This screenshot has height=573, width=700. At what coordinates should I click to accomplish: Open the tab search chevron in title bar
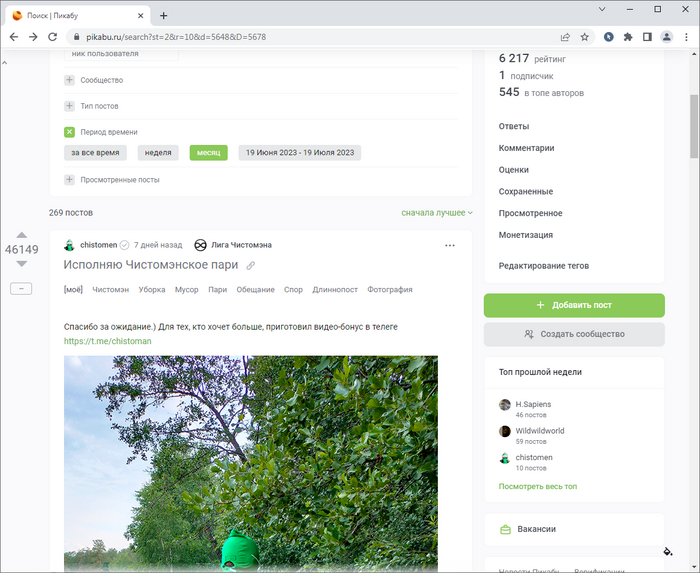click(602, 9)
